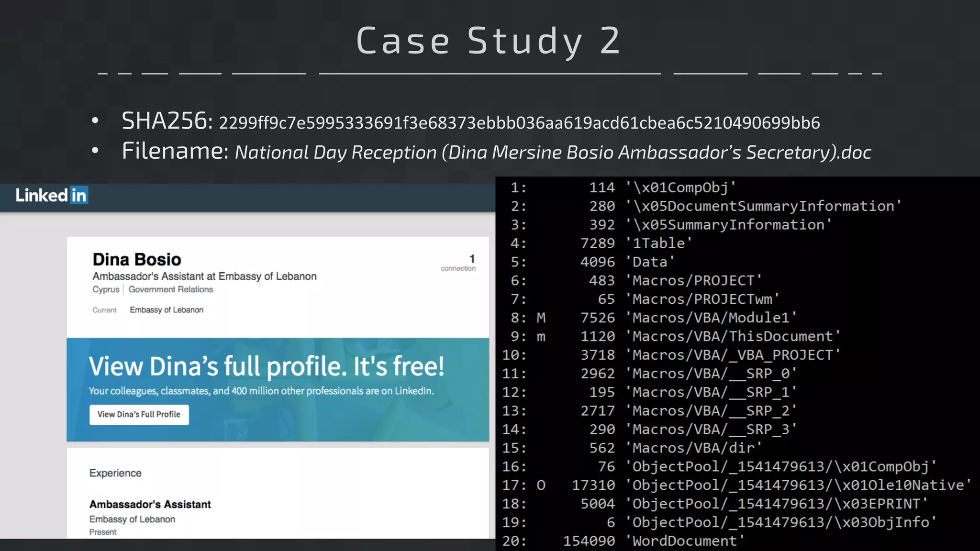
Task: Click the O object indicator on line 17
Action: click(541, 485)
